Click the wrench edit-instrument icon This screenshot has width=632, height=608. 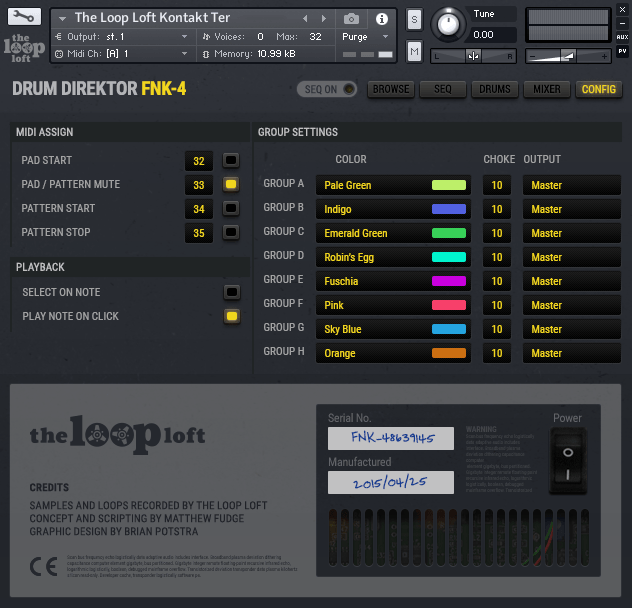point(22,17)
